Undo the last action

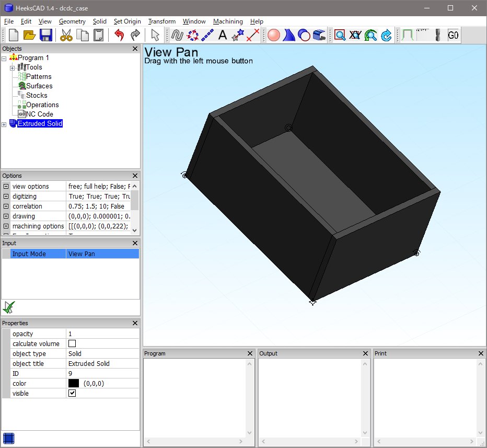click(119, 35)
